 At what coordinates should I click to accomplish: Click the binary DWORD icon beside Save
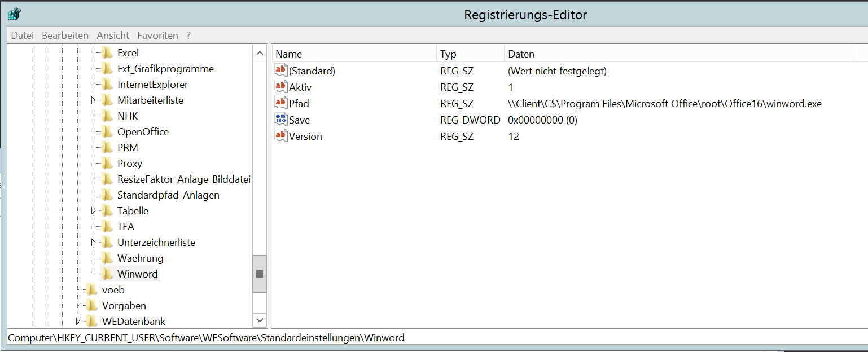(280, 120)
